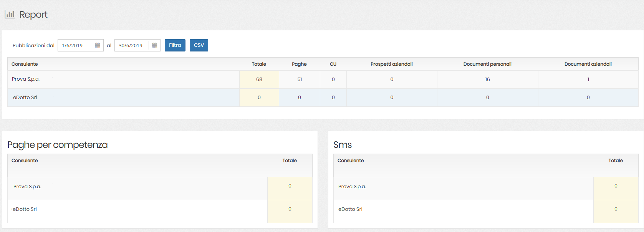Click Prova S.p.a. in Paghe per competenza
644x232 pixels.
click(27, 187)
